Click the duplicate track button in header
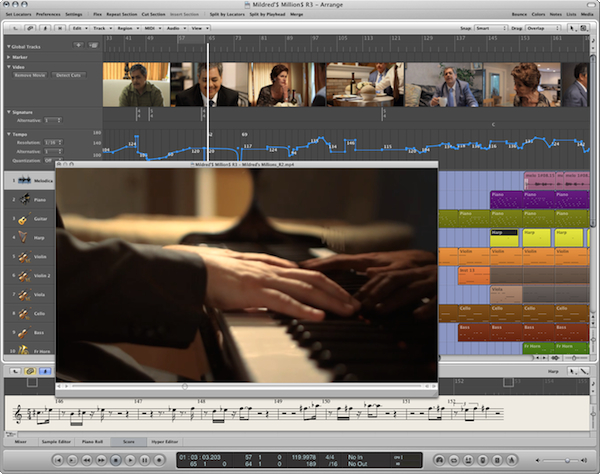 click(93, 45)
